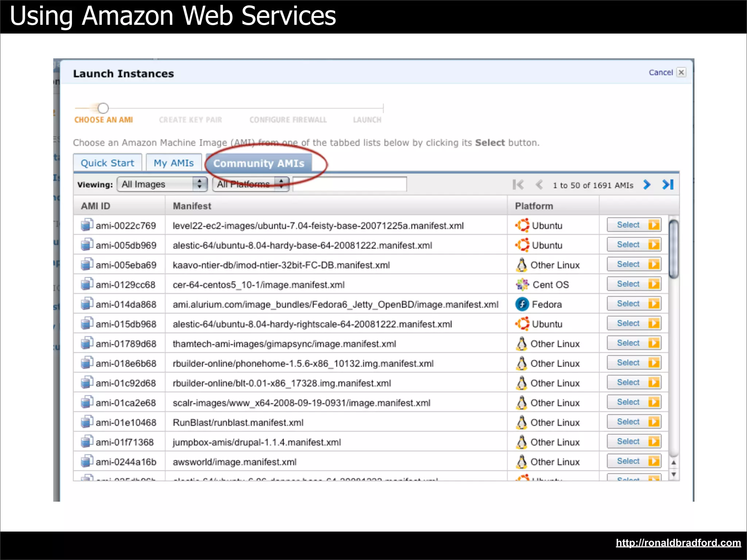The image size is (747, 560).
Task: Select the ami-005eba69 kaavo image
Action: point(634,264)
